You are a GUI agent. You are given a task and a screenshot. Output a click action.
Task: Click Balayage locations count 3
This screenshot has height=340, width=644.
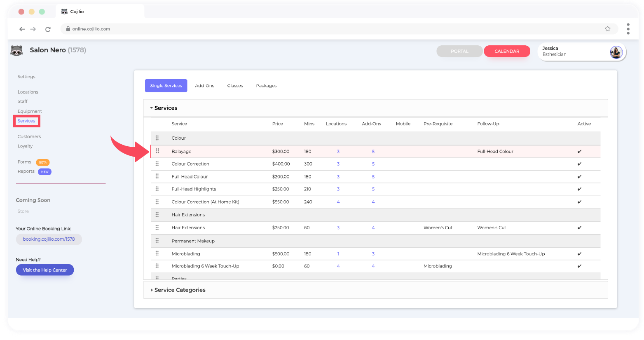point(338,152)
